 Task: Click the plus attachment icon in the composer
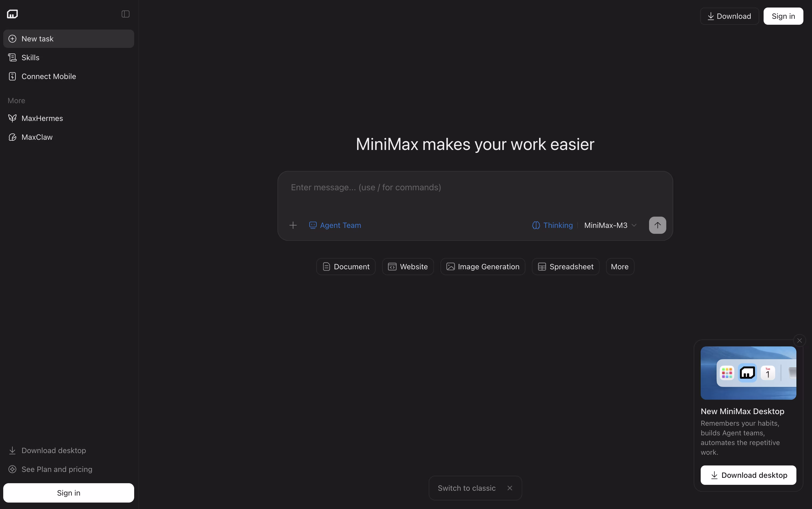tap(293, 225)
